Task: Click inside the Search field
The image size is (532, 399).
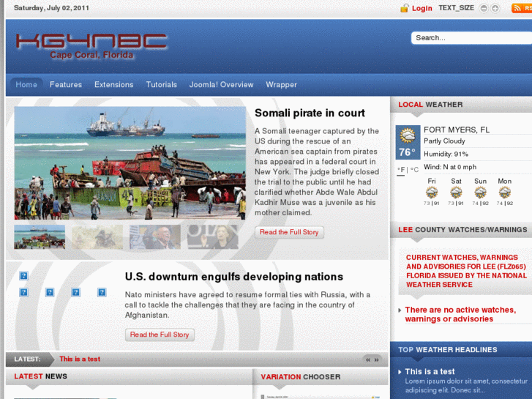Action: 471,38
